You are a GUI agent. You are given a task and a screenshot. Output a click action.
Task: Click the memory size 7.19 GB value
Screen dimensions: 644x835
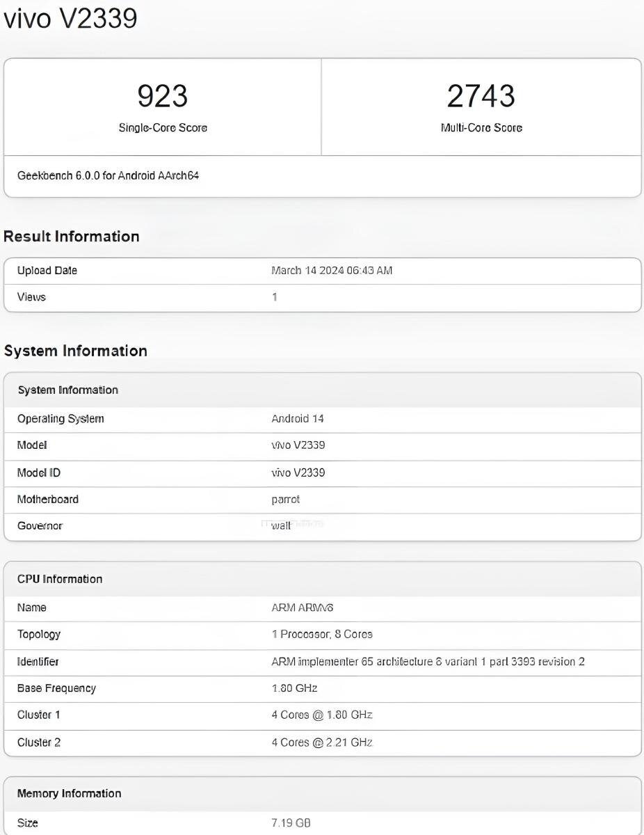coord(291,823)
